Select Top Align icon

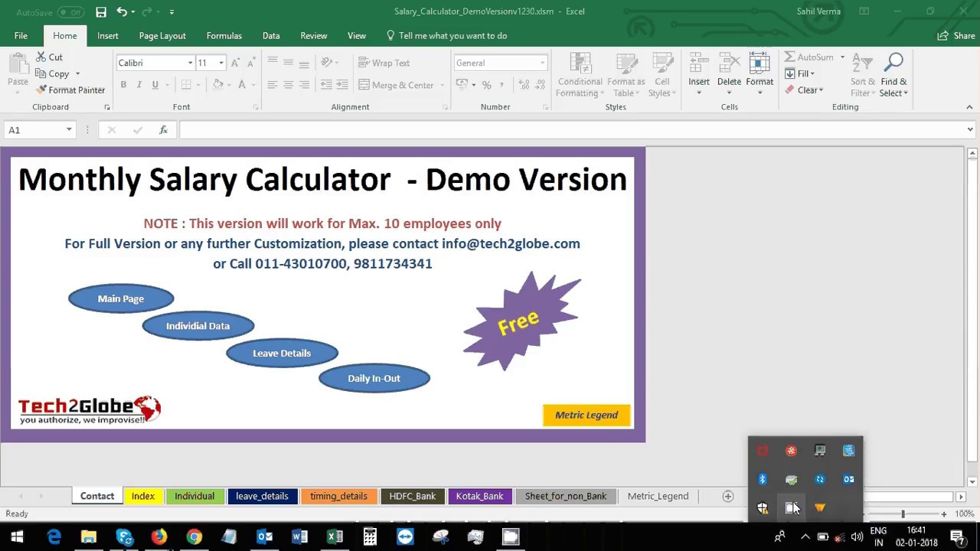click(x=272, y=63)
